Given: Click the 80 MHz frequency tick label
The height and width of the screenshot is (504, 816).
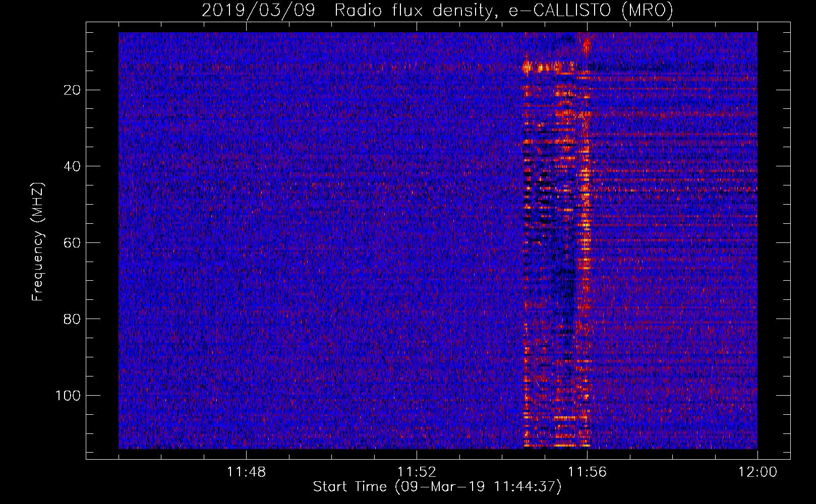Looking at the screenshot, I should [x=72, y=319].
